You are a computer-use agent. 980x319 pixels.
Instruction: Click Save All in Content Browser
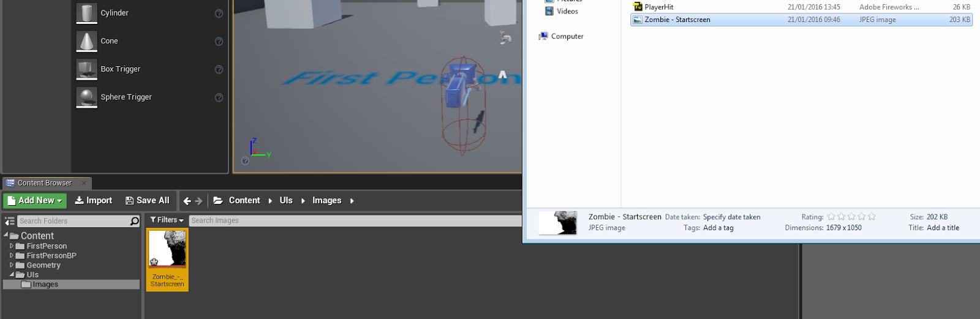(x=148, y=201)
